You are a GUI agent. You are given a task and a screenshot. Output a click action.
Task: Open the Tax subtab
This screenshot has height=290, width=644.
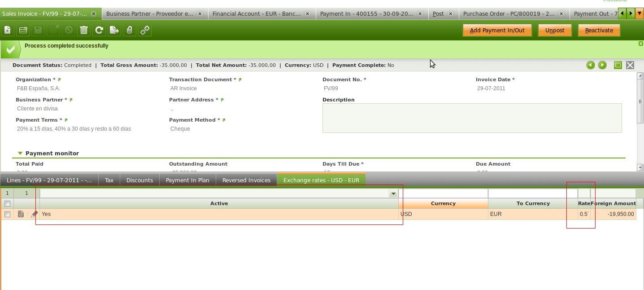tap(109, 180)
